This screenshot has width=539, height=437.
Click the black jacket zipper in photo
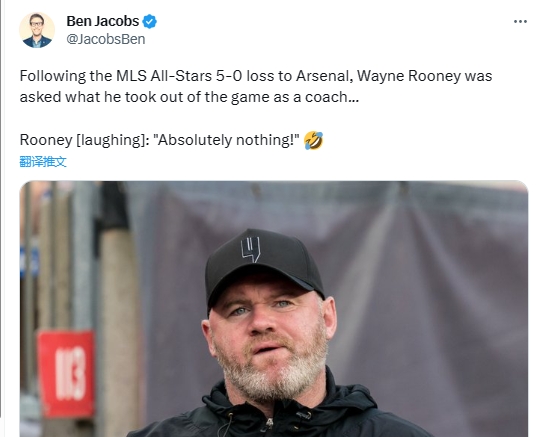pos(269,424)
